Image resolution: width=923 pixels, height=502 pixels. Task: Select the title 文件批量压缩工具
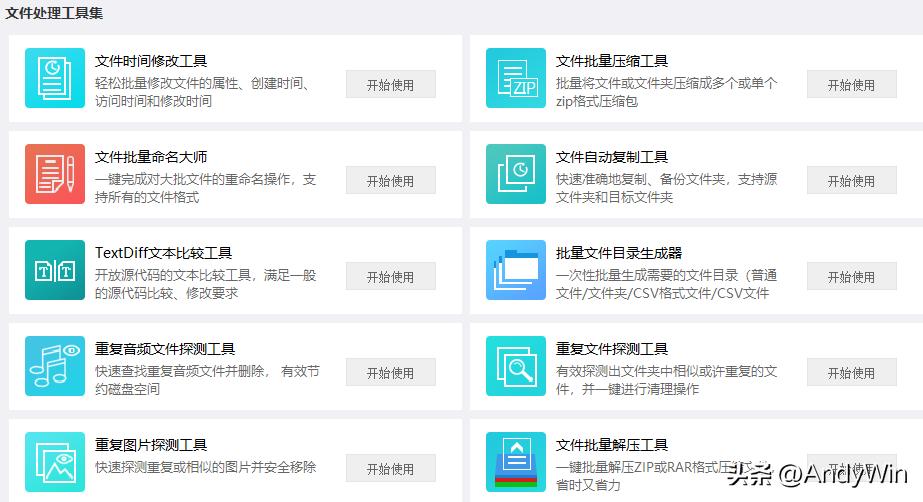pyautogui.click(x=612, y=61)
